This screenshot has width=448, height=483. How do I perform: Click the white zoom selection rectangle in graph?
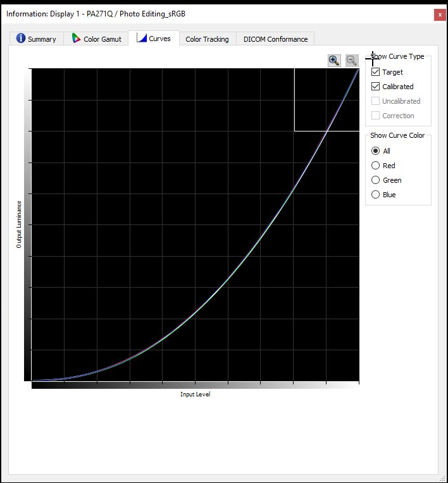[327, 99]
